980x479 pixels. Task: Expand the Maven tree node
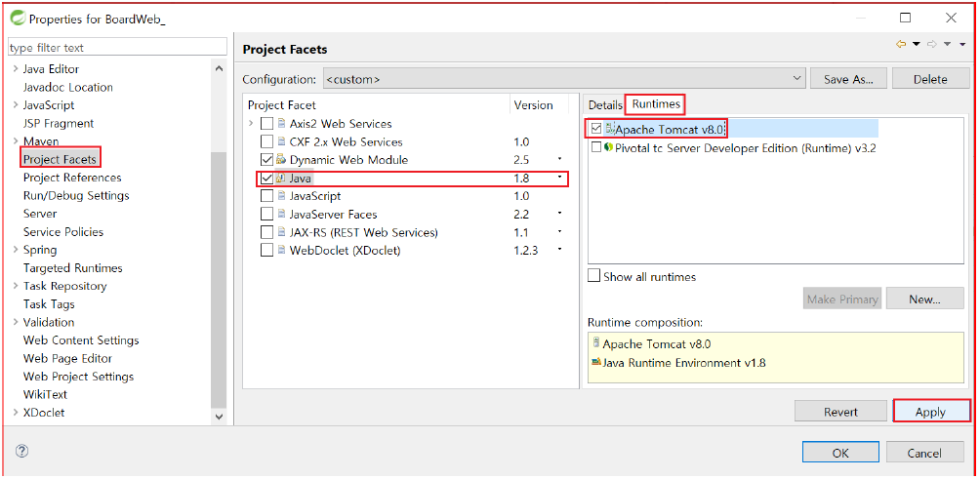[x=16, y=141]
